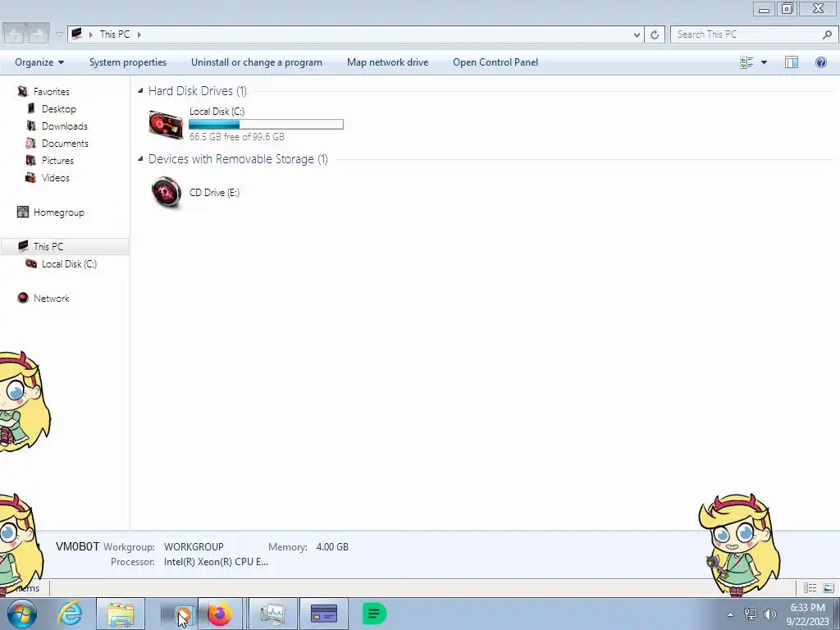The height and width of the screenshot is (630, 840).
Task: Toggle the preview pane
Action: click(792, 62)
